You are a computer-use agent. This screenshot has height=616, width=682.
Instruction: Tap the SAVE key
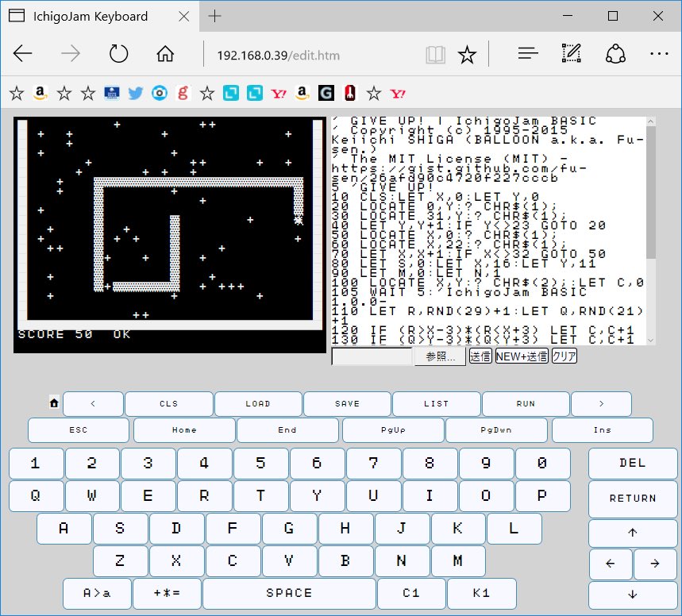pyautogui.click(x=347, y=404)
